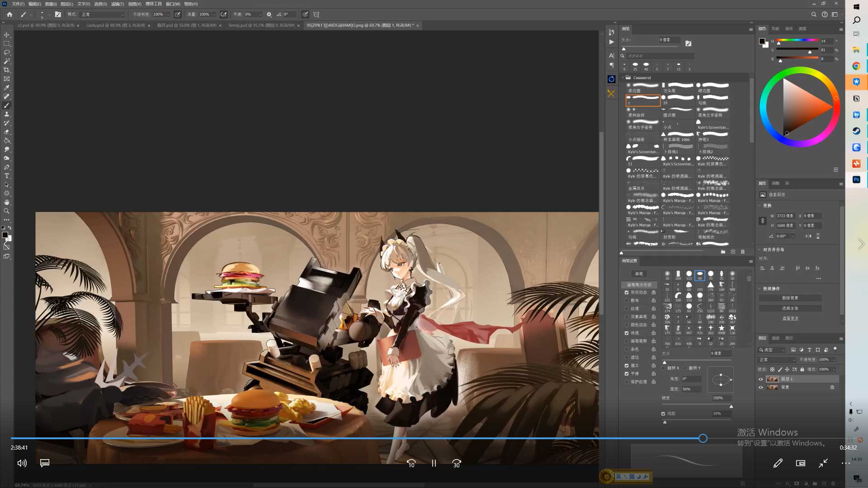Open the 滤镜(T) menu
Image resolution: width=868 pixels, height=488 pixels.
118,4
